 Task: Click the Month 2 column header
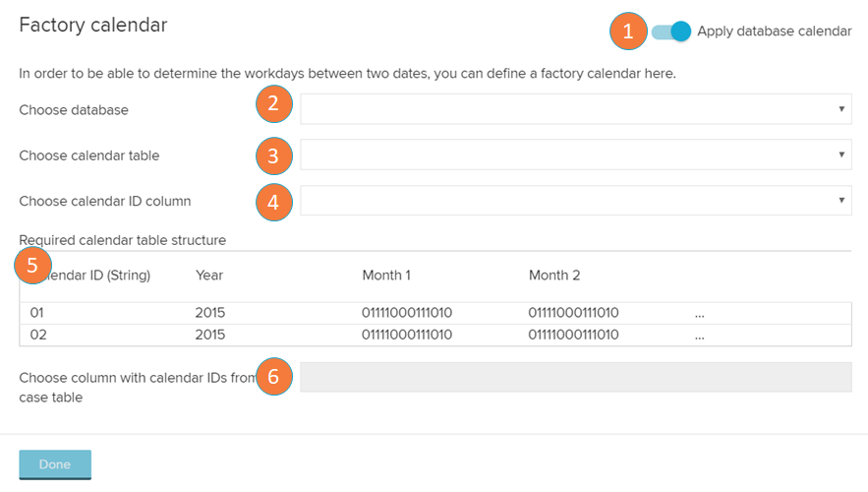(x=554, y=276)
